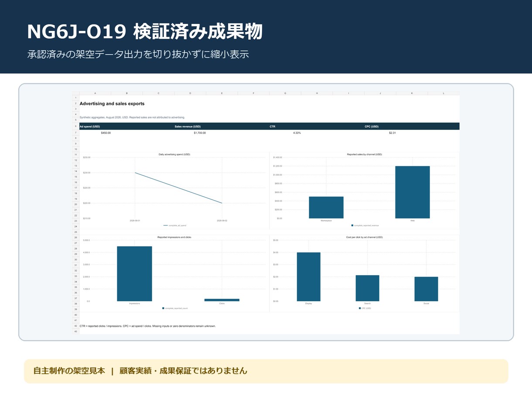Select the $1,700.00 value cell
This screenshot has width=532, height=399.
[200, 133]
